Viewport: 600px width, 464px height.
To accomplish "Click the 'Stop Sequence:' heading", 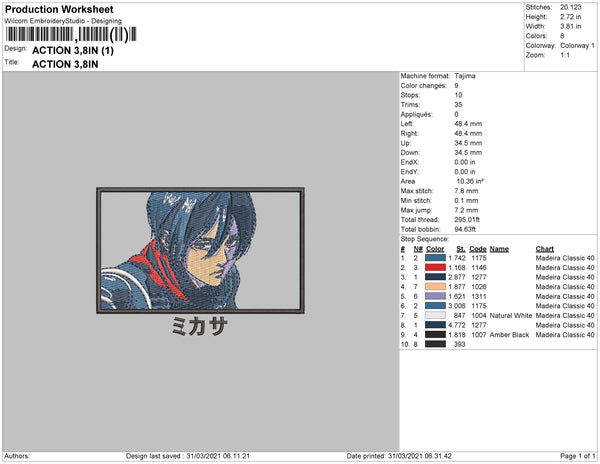I will click(x=424, y=239).
